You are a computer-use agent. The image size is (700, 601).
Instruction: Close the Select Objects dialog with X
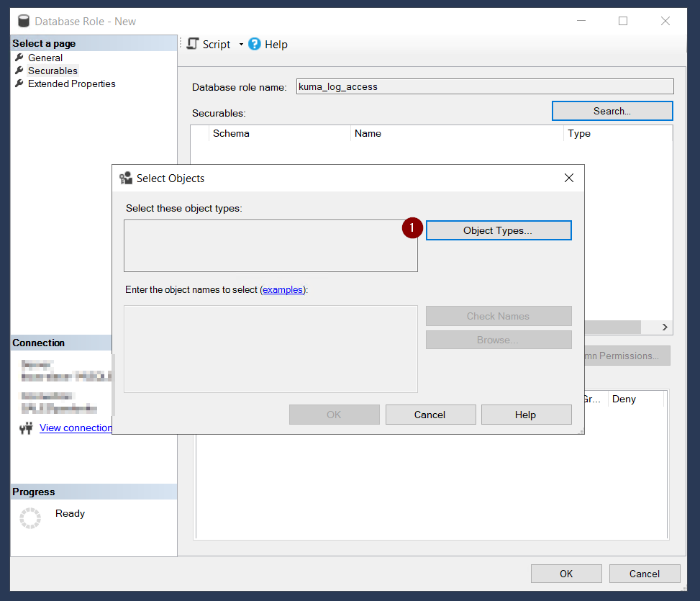point(568,178)
